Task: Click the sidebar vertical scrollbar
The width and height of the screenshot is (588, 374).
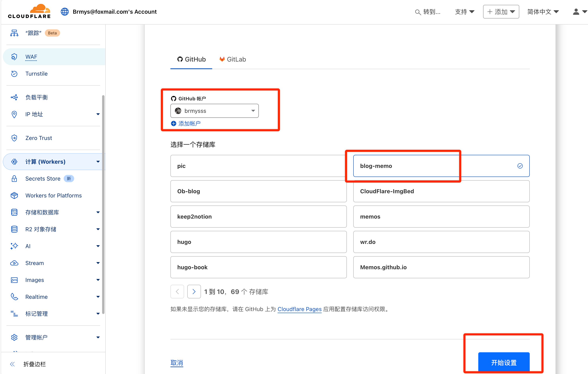Action: tap(103, 205)
